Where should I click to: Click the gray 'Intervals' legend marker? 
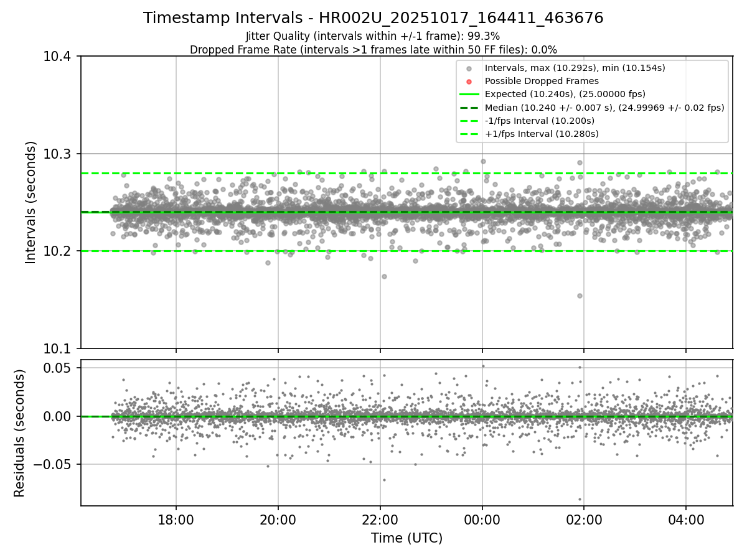(x=469, y=68)
